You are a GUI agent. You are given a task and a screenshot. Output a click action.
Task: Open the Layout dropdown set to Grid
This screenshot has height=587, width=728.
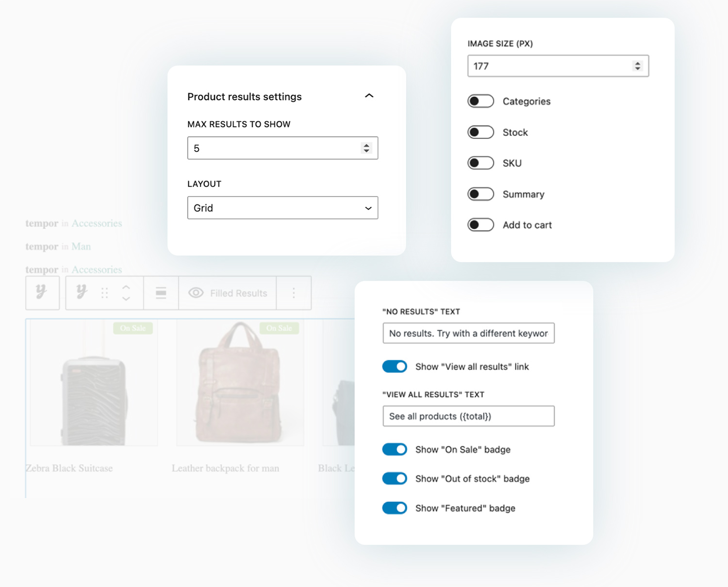pyautogui.click(x=282, y=208)
